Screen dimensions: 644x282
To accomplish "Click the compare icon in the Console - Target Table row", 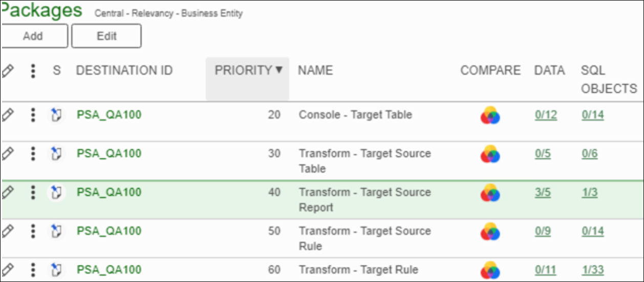I will pos(490,115).
